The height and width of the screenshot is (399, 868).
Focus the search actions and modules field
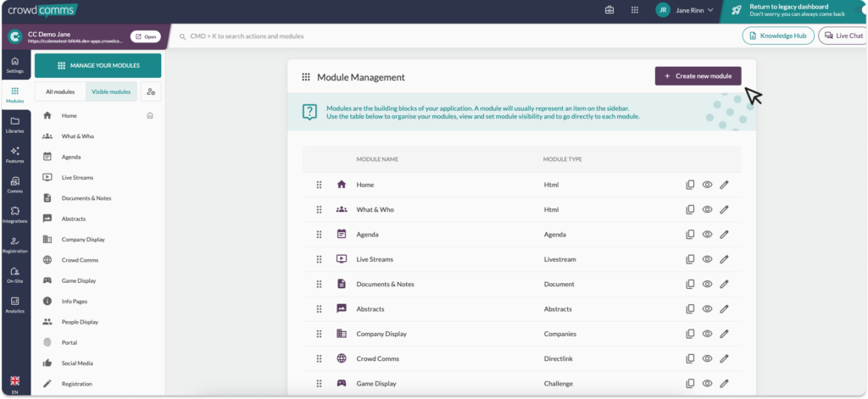339,36
